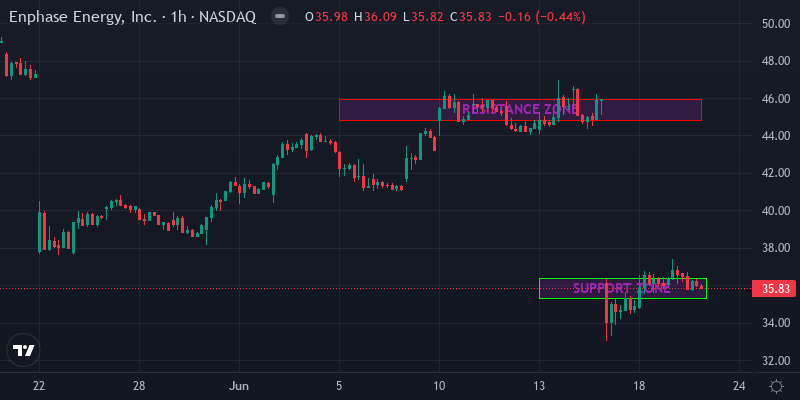Click the 34.00 price axis value
Viewport: 800px width, 400px height.
[x=776, y=323]
